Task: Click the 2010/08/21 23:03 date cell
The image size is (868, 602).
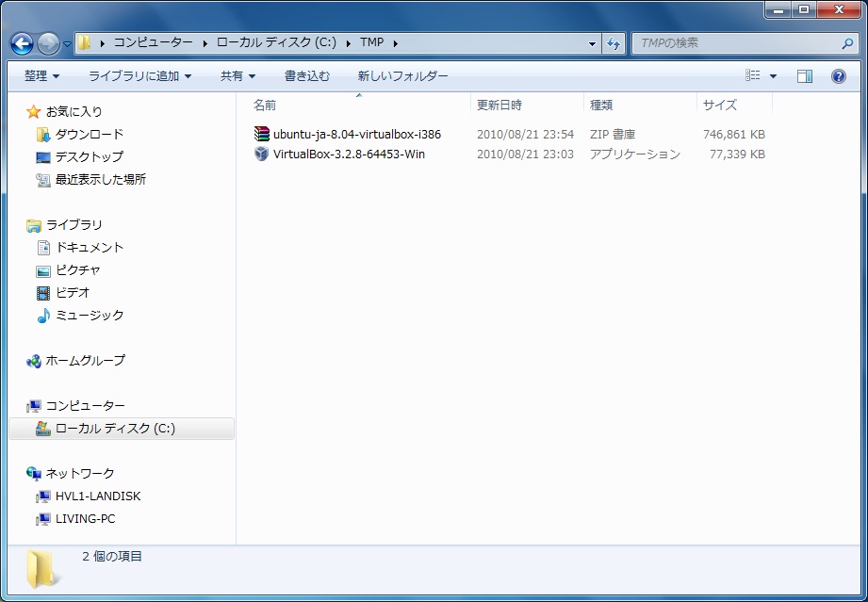Action: tap(525, 155)
